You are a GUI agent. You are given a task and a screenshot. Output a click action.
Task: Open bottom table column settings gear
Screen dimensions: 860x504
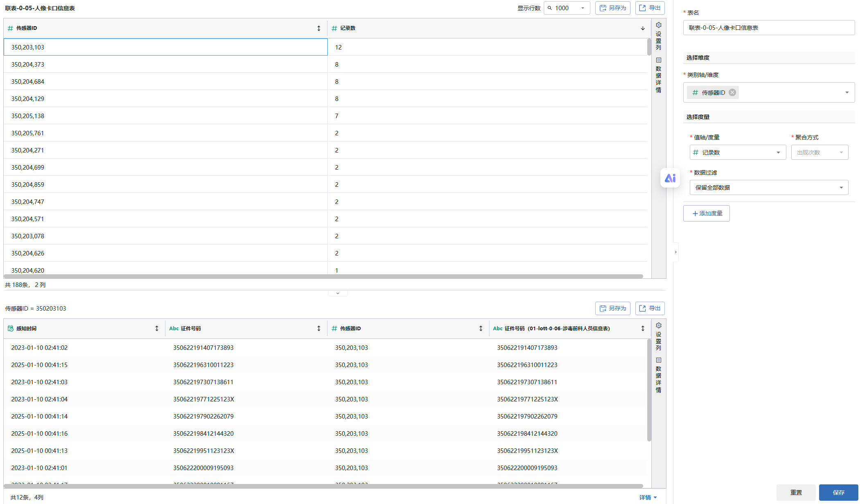pos(658,326)
